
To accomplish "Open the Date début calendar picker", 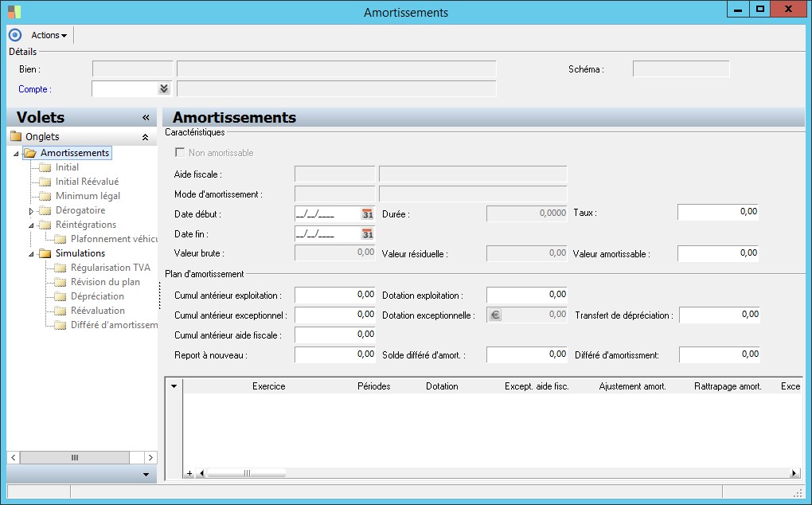I will (x=367, y=214).
